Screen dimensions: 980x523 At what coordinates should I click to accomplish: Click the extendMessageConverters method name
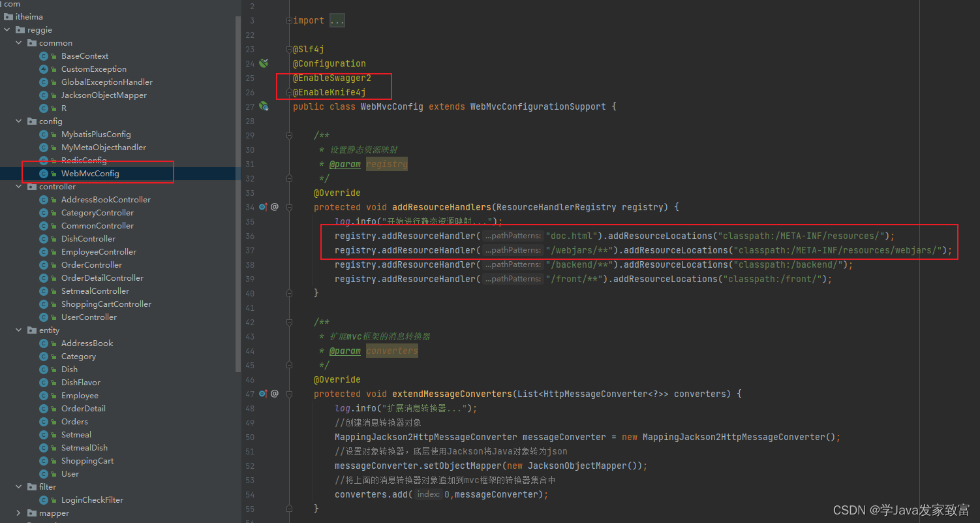click(452, 394)
